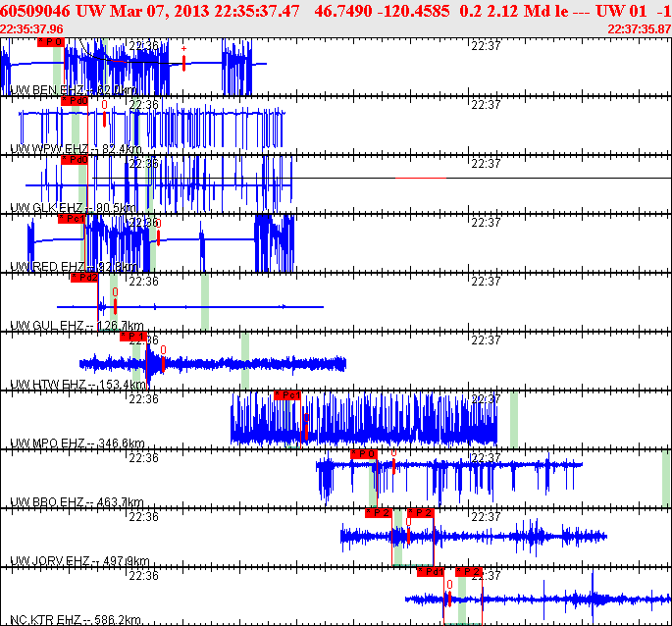This screenshot has height=626, width=672.
Task: Click the 22:37 time label on the BEN trace
Action: [x=485, y=45]
